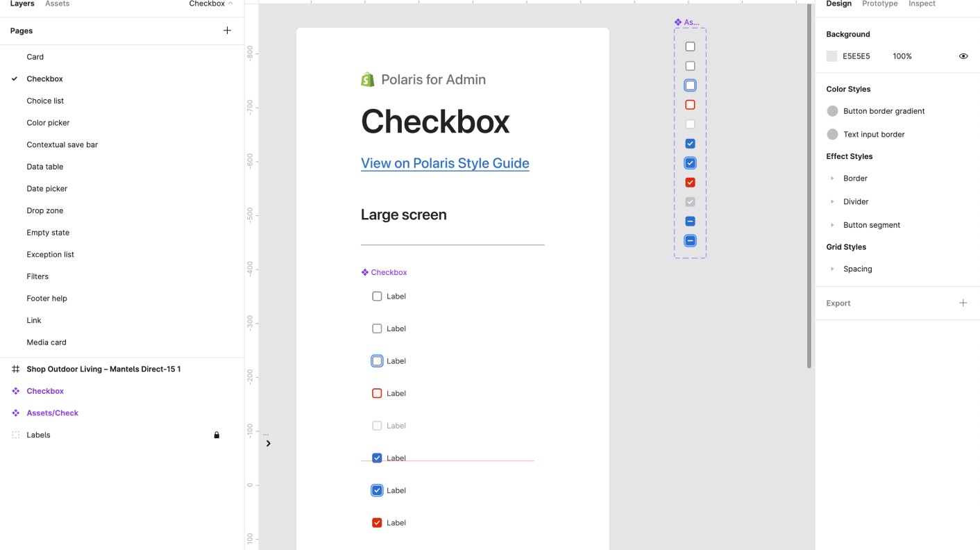The height and width of the screenshot is (550, 980).
Task: Select the purple Checkbox component label on canvas
Action: pos(384,272)
